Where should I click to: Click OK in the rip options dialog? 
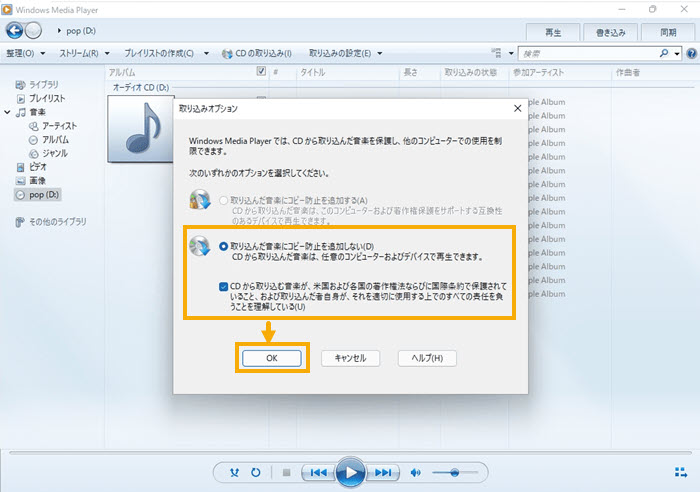[272, 358]
